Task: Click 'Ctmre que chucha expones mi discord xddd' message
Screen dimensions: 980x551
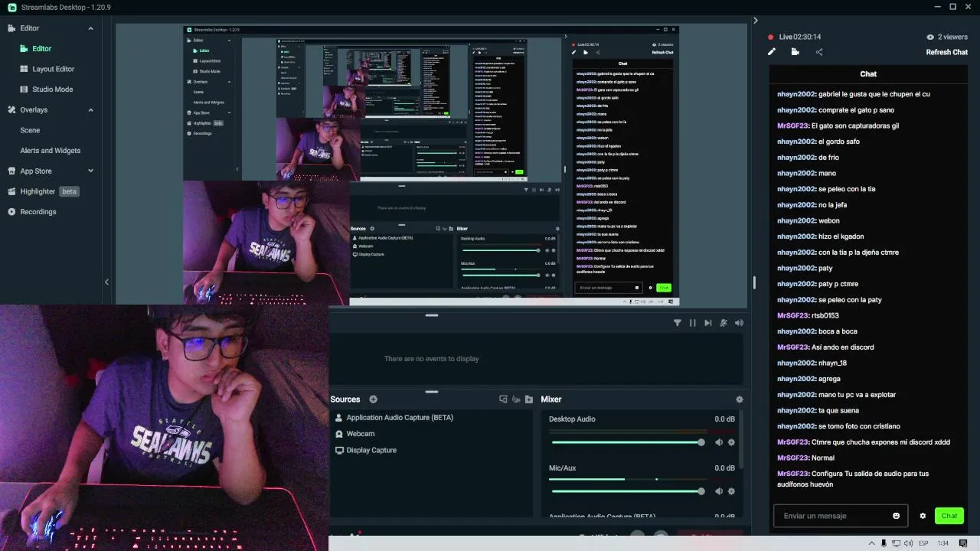Action: point(880,442)
